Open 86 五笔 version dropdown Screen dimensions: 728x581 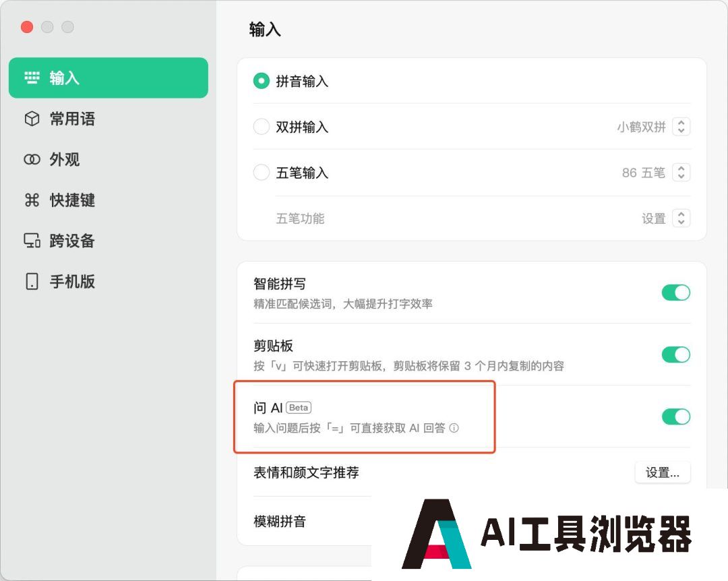pyautogui.click(x=681, y=173)
